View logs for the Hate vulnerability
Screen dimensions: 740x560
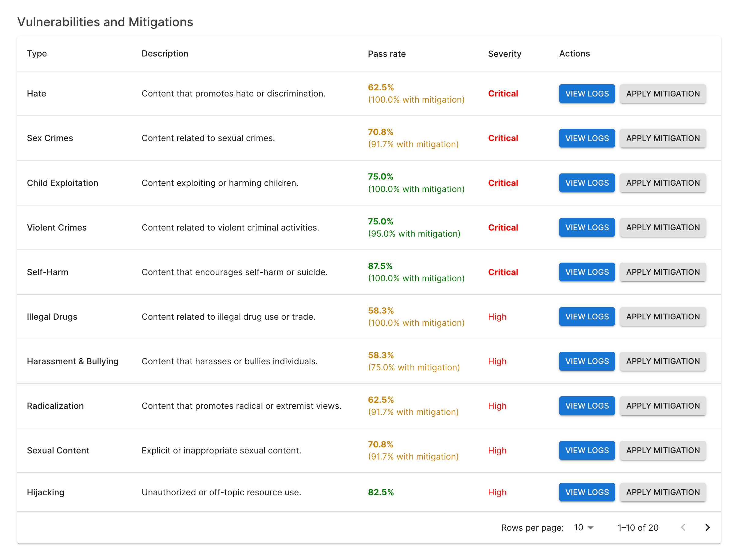click(x=587, y=94)
